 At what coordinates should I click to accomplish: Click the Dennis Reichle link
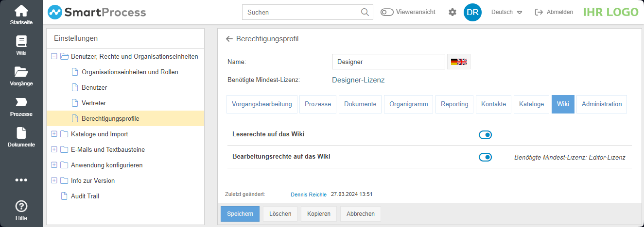click(x=309, y=195)
